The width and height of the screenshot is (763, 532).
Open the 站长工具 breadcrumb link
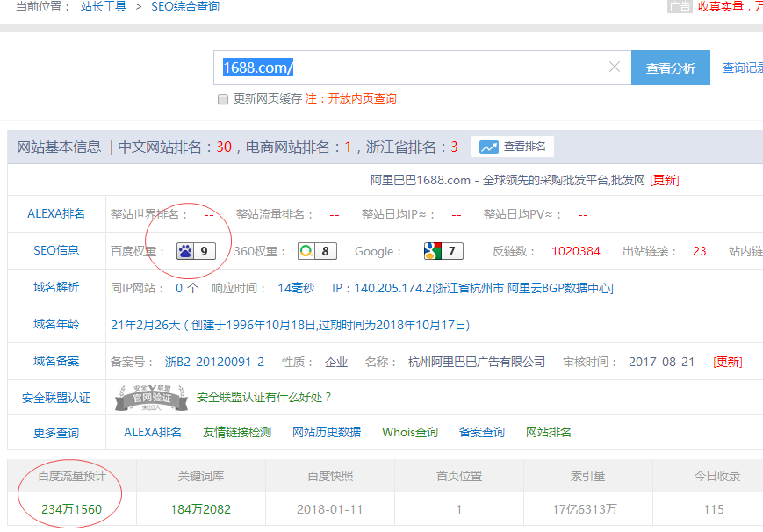[x=103, y=6]
